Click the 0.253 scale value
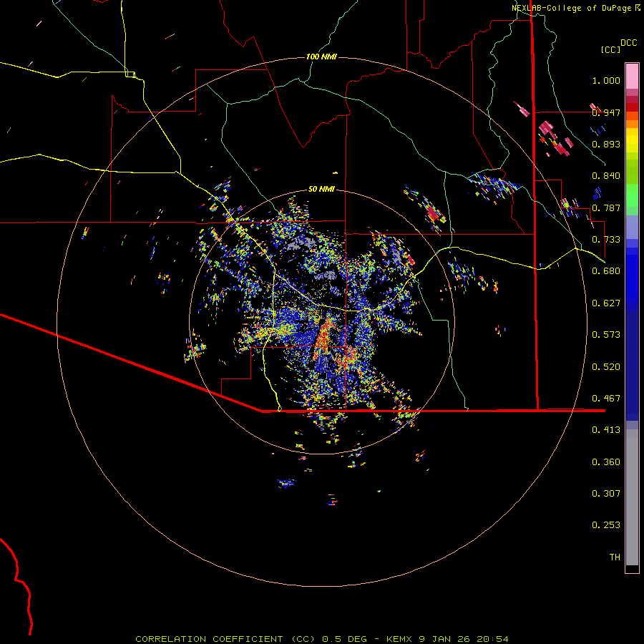 pos(606,525)
